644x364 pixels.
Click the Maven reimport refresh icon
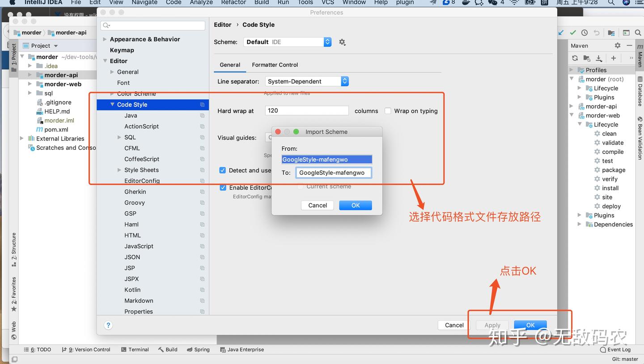tap(575, 58)
